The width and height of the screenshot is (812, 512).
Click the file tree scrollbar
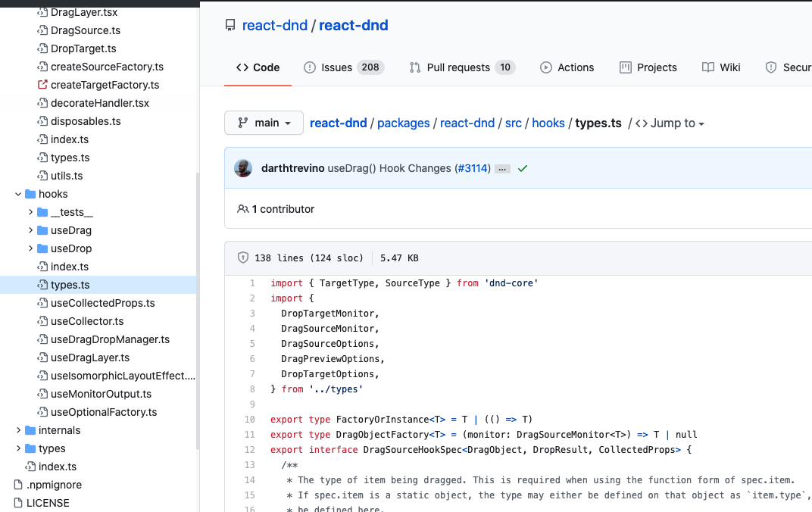(197, 311)
